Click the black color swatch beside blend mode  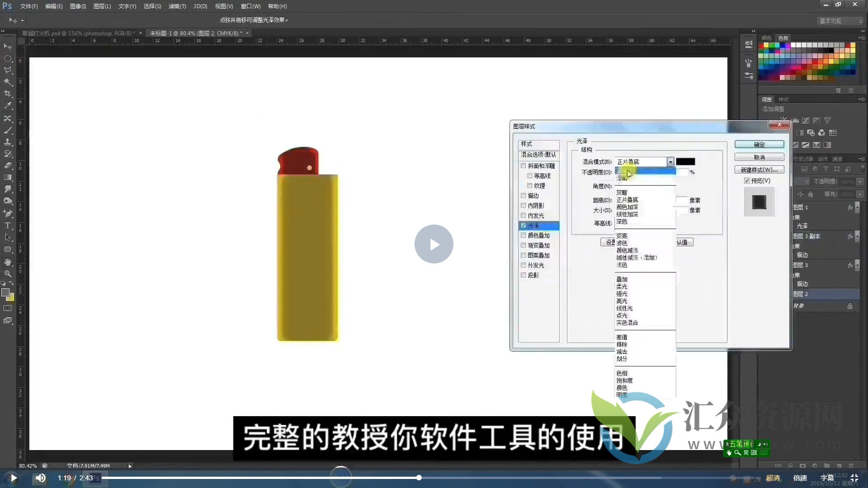click(686, 161)
